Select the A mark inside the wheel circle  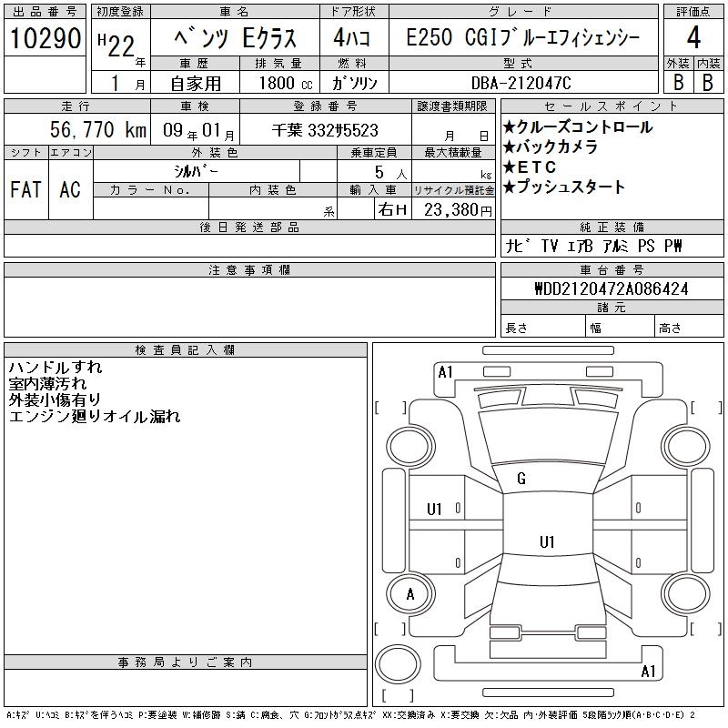410,594
